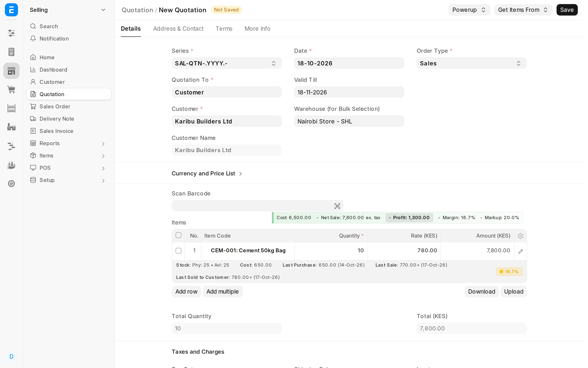The image size is (588, 368).
Task: Open Get Items From dropdown
Action: tap(523, 10)
